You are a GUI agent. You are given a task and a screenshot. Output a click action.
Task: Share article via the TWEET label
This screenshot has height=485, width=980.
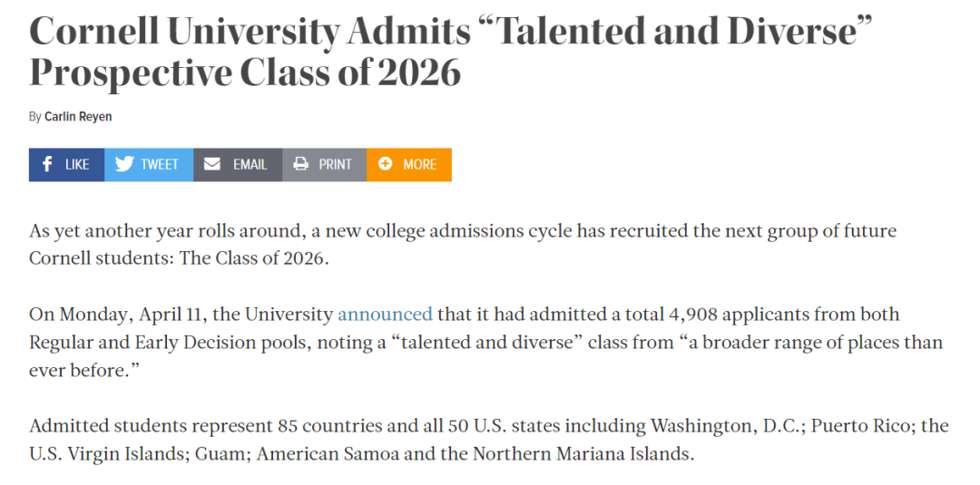pos(160,165)
